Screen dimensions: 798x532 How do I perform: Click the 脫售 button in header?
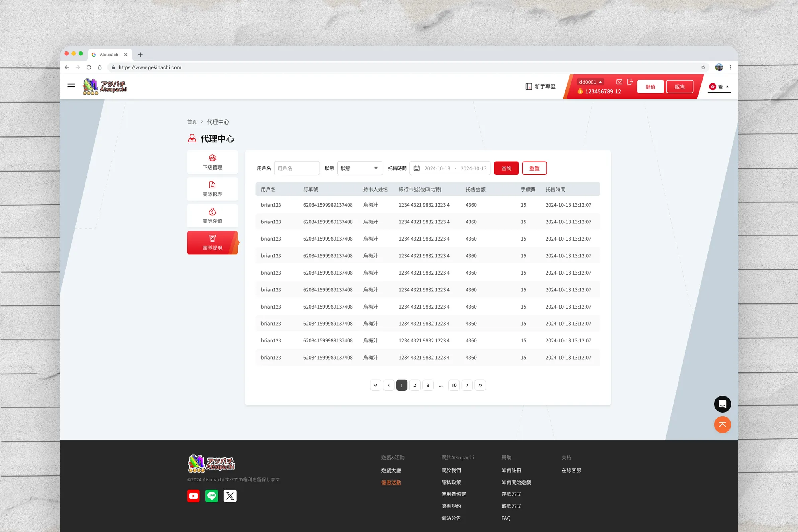679,87
